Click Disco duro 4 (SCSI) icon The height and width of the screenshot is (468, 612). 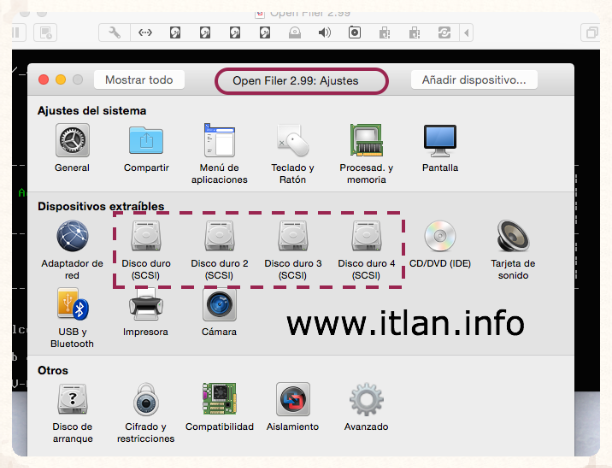[366, 237]
